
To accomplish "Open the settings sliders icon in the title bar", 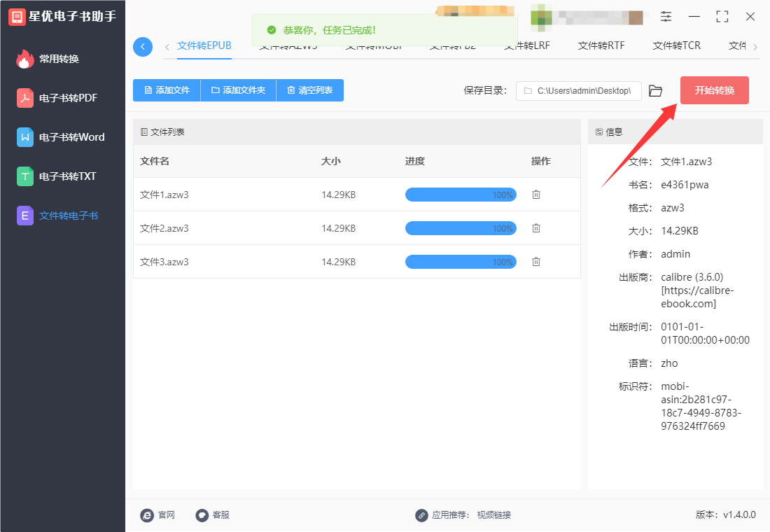I will [x=666, y=17].
